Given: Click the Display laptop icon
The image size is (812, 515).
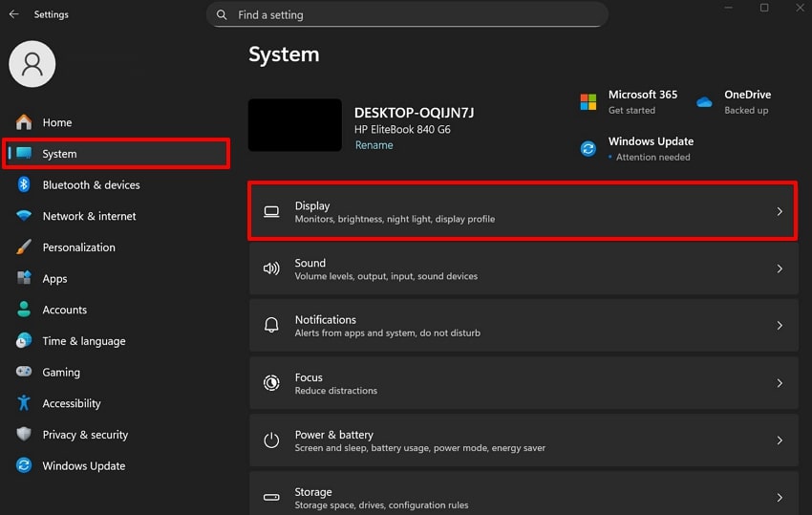Looking at the screenshot, I should (271, 211).
